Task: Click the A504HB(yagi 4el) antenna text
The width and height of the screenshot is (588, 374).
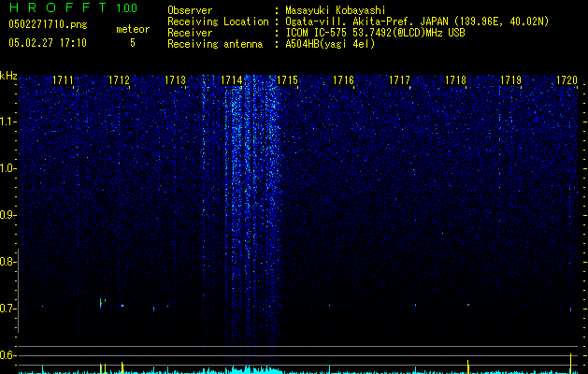Action: (x=330, y=44)
